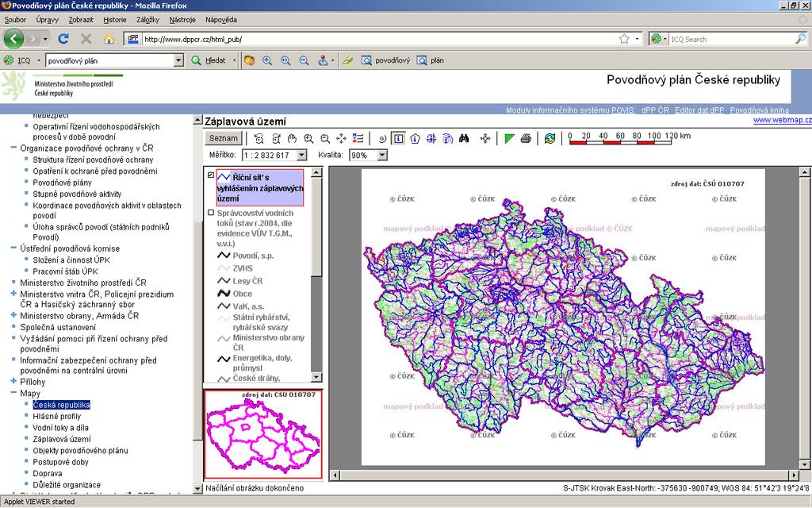The width and height of the screenshot is (812, 508).
Task: Open the Hlásné profily tree item
Action: click(57, 416)
